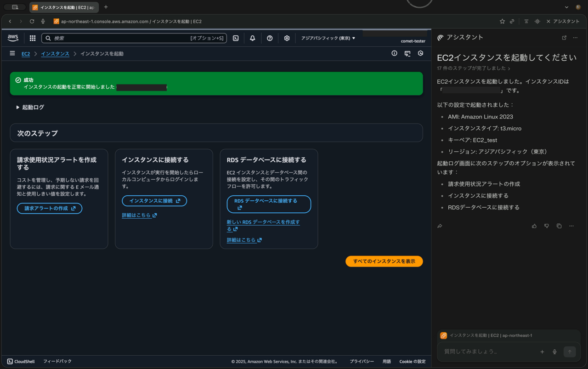Go to インスタンス breadcrumb link

(x=55, y=54)
